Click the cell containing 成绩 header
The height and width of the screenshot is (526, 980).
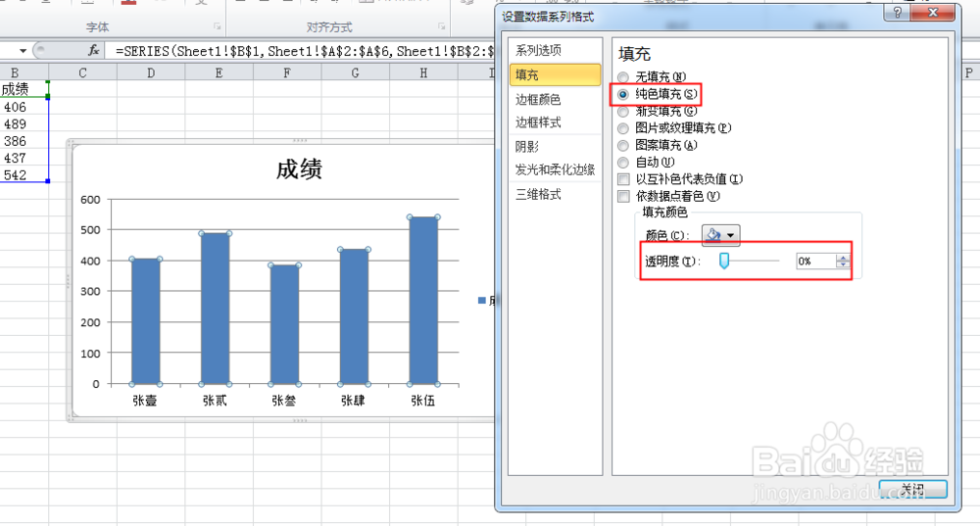point(24,89)
